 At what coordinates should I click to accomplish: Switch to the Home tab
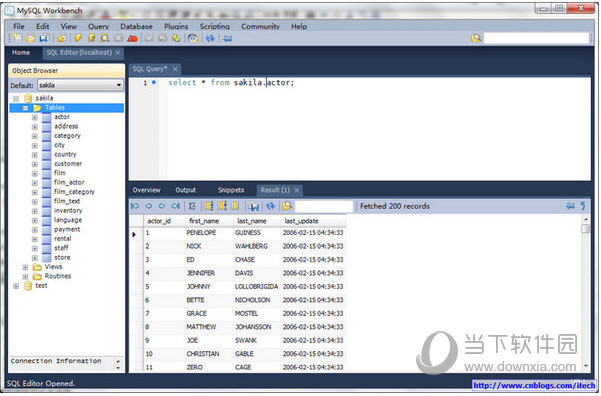[21, 53]
